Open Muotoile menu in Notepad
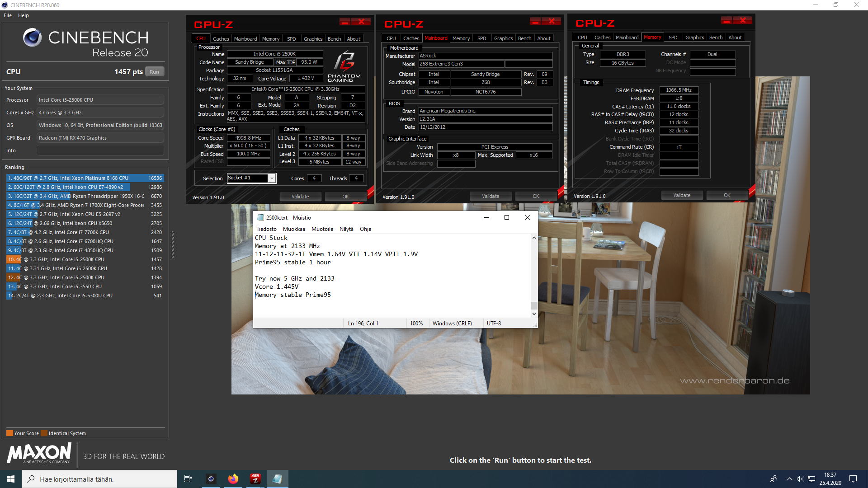 322,229
